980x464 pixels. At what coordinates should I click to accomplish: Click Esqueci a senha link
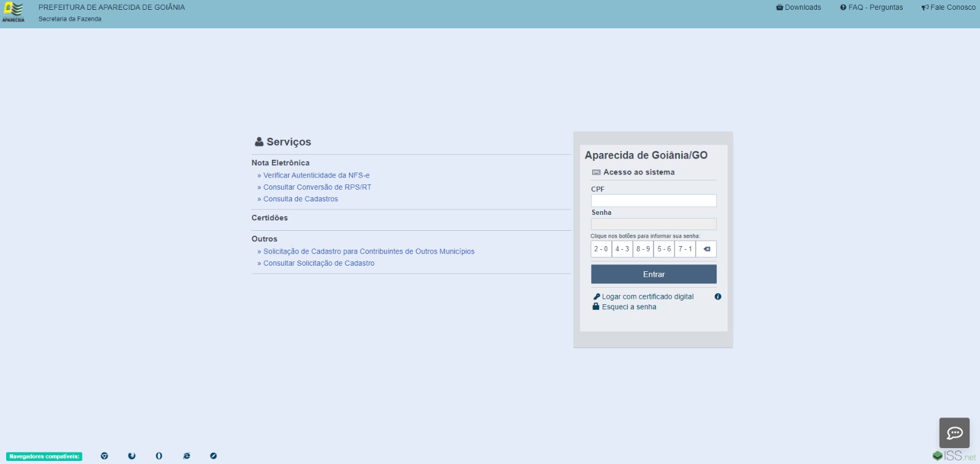click(x=628, y=307)
